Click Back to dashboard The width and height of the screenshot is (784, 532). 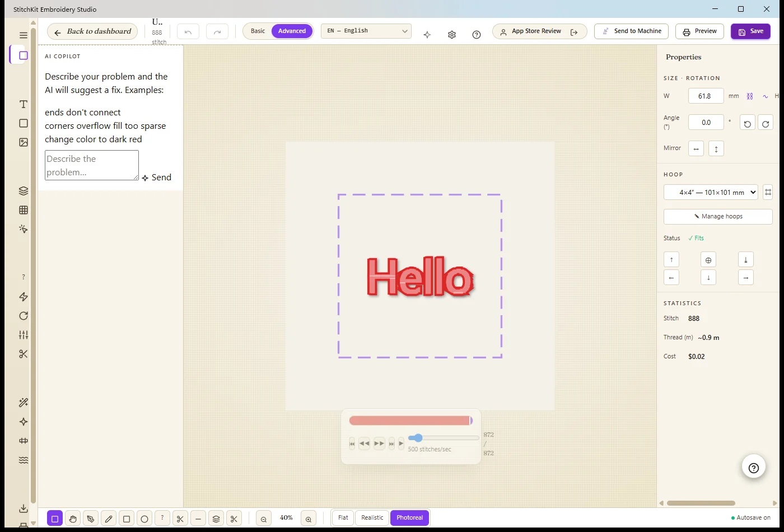(92, 31)
